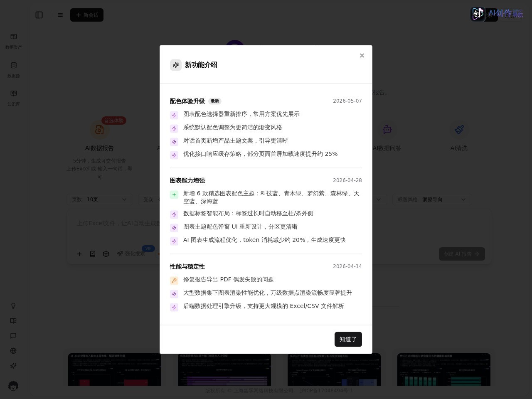Viewport: 532px width, 399px height.
Task: Click the lightbulb icon in lower sidebar
Action: coord(13,306)
